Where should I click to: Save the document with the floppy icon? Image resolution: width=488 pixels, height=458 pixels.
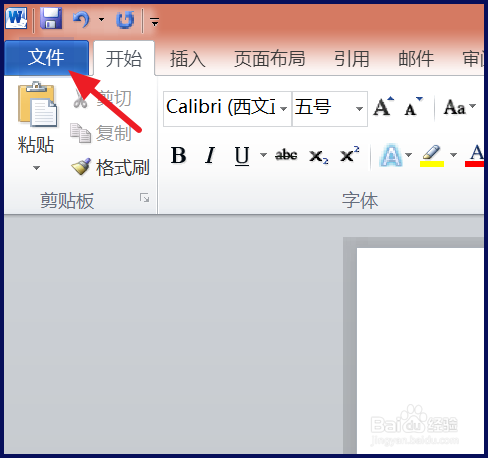pos(51,18)
